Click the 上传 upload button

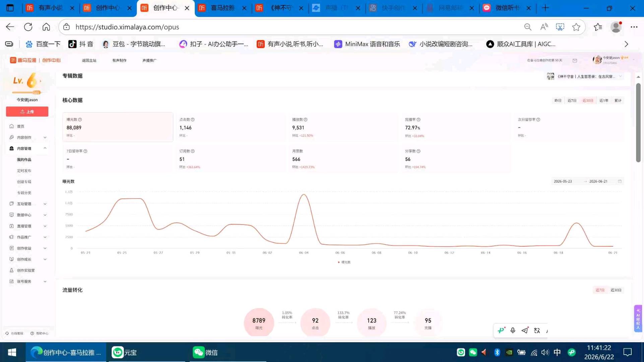click(27, 112)
